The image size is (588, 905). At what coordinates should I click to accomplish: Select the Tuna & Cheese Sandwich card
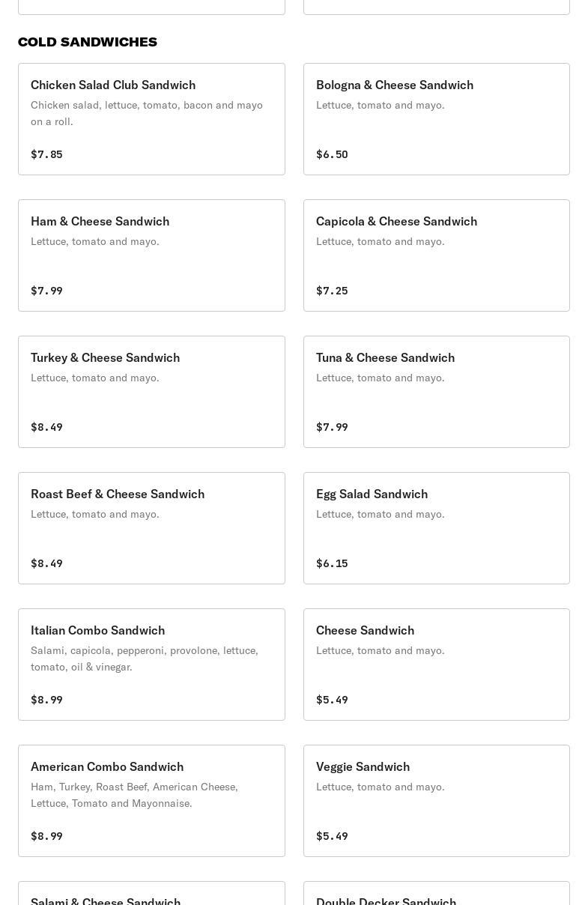point(436,392)
